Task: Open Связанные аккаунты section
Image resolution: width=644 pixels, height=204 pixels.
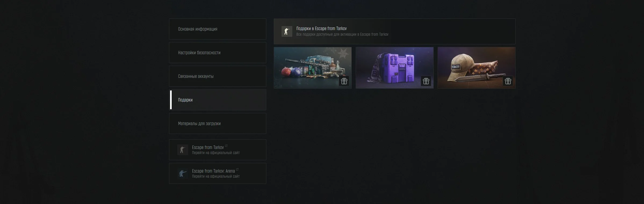Action: point(217,76)
